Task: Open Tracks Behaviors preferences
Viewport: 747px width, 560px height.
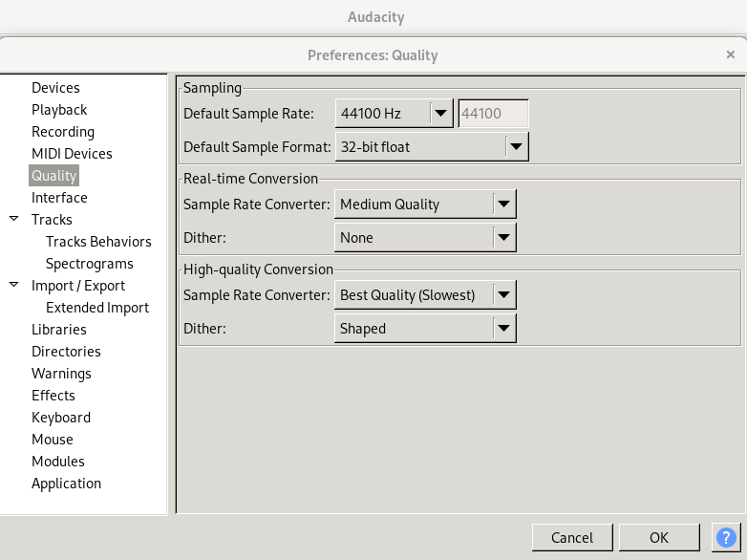Action: coord(98,241)
